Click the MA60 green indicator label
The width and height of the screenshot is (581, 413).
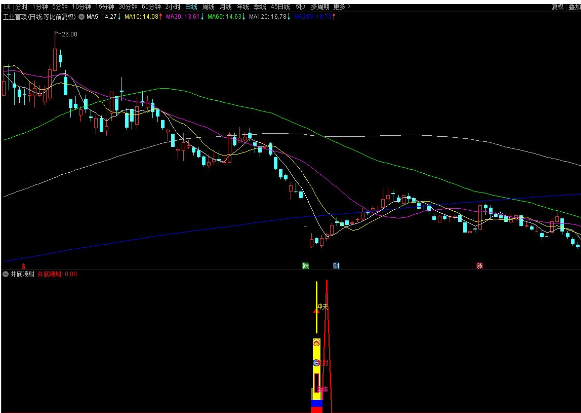[x=226, y=17]
